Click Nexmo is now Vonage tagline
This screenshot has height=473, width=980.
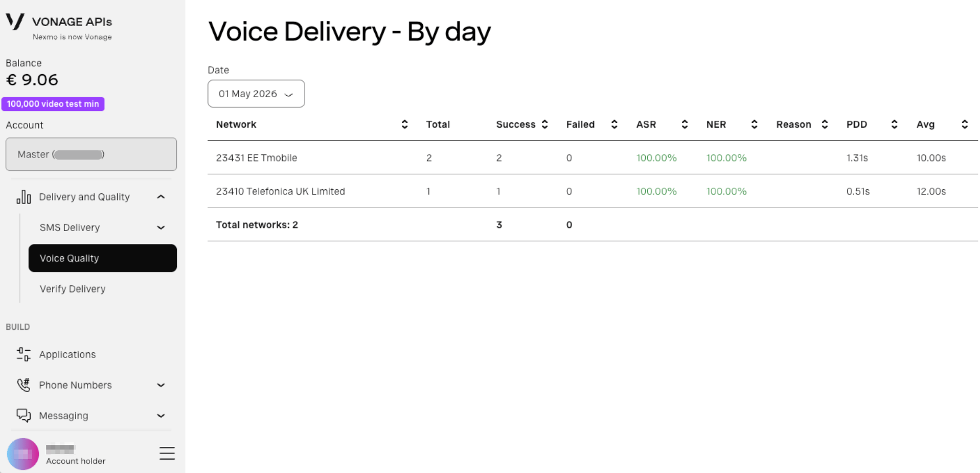tap(72, 37)
